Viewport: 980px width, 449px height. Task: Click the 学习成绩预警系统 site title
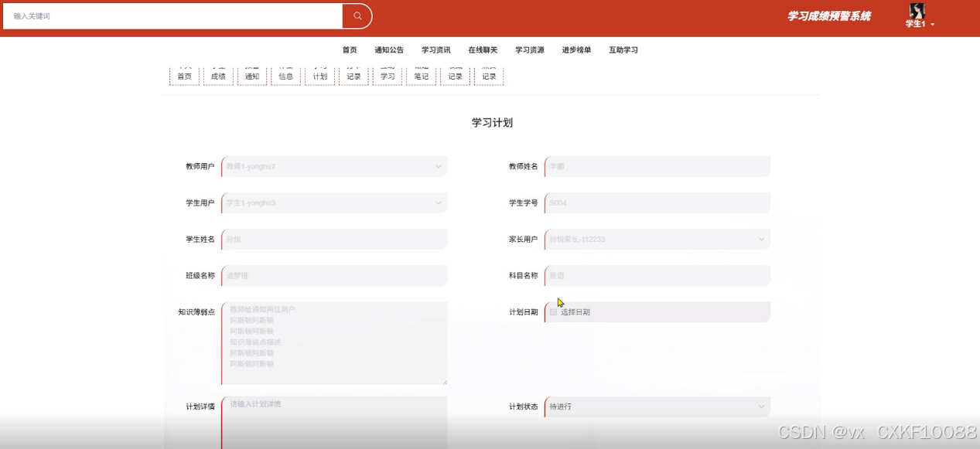[828, 16]
